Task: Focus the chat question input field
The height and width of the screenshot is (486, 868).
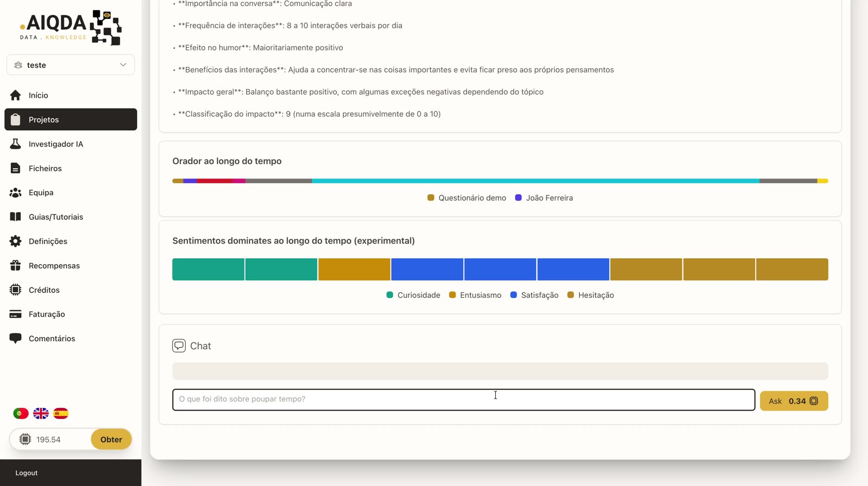Action: [464, 400]
